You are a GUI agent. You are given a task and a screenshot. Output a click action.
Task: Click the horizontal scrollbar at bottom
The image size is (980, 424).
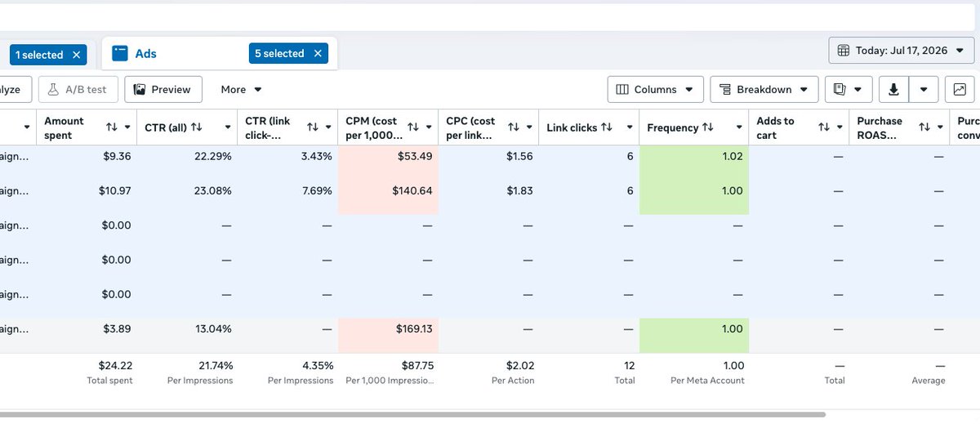[412, 415]
